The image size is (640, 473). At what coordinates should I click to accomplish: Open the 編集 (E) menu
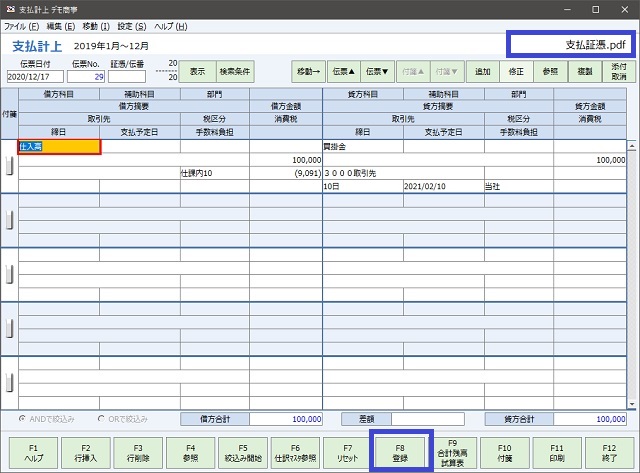click(61, 27)
